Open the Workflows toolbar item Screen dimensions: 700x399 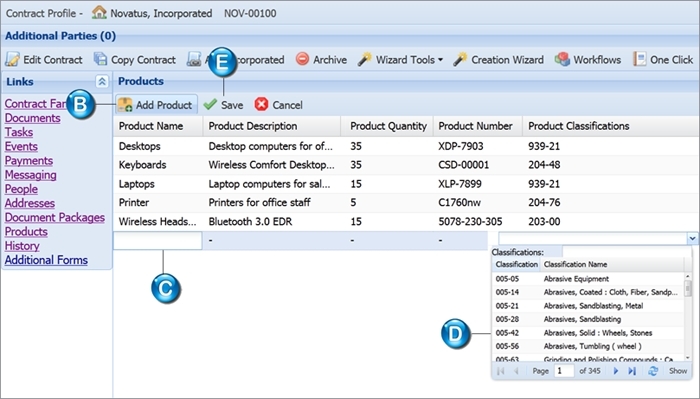pos(588,59)
